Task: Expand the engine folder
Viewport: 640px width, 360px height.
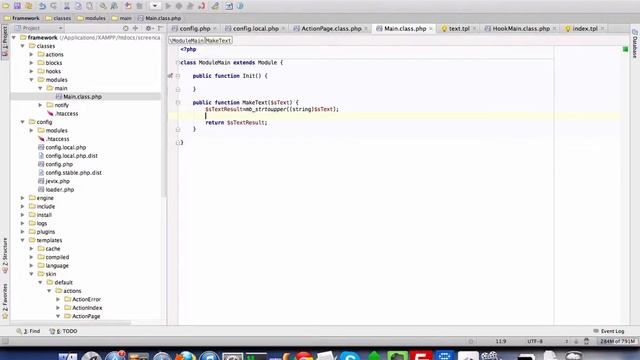Action: coord(23,198)
